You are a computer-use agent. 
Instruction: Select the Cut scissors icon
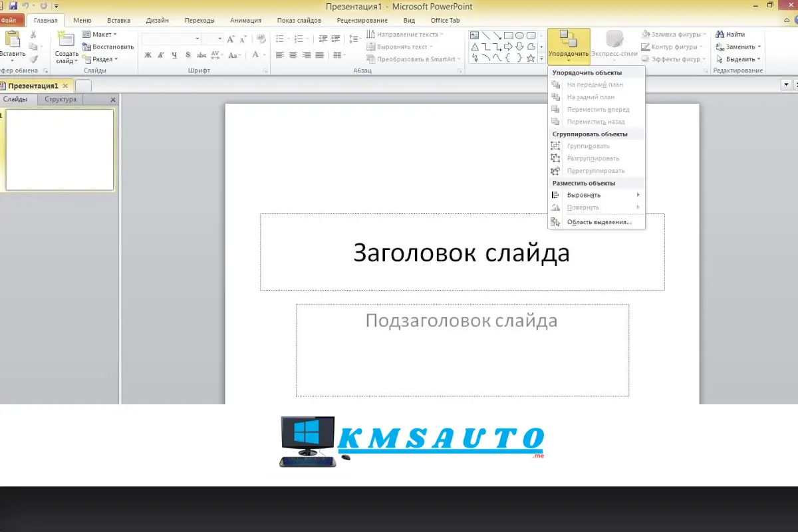tap(34, 35)
